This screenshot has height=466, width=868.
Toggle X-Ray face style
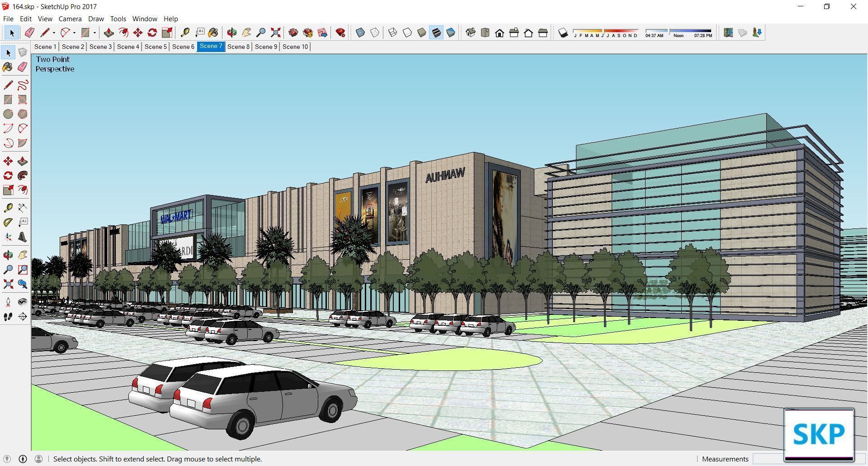[x=360, y=33]
